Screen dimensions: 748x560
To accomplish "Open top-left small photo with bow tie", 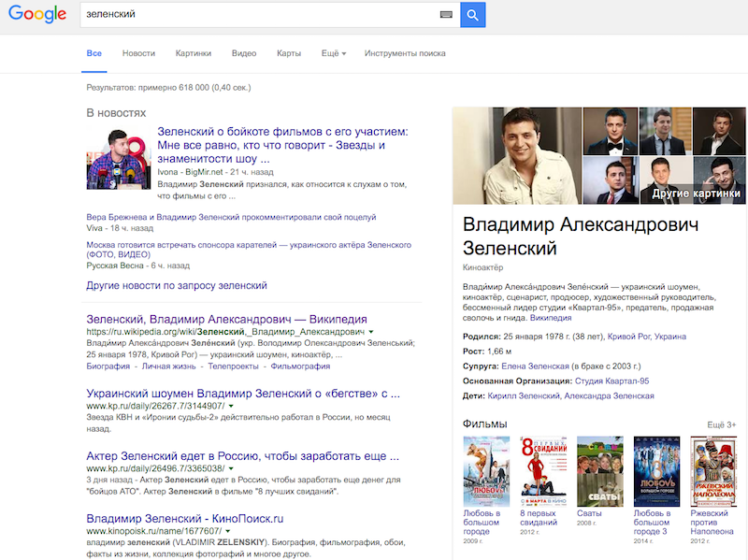I will pyautogui.click(x=611, y=131).
